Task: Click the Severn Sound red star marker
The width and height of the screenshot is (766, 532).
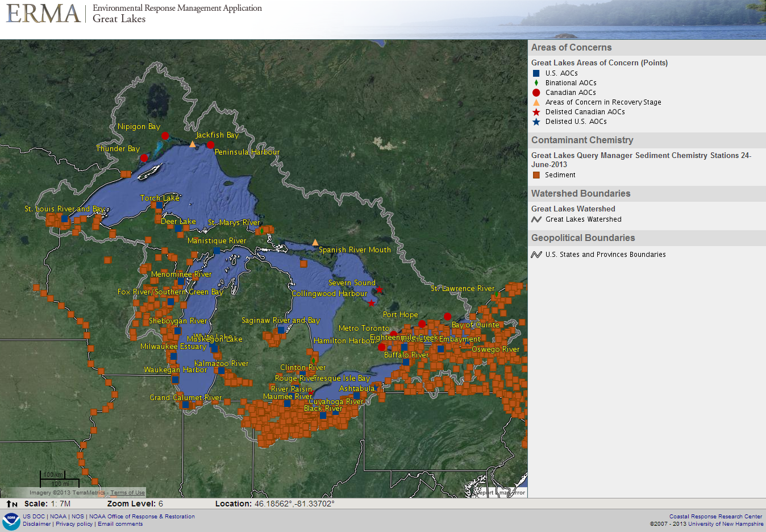Action: [379, 290]
